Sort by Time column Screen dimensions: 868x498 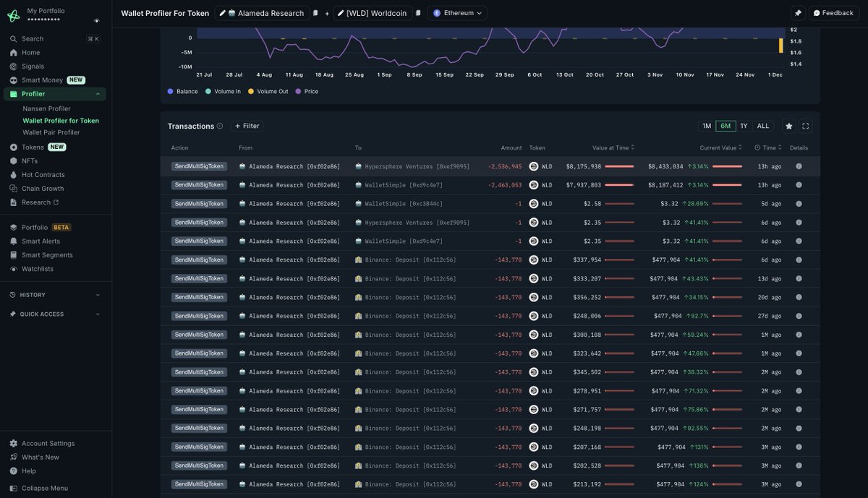click(767, 147)
